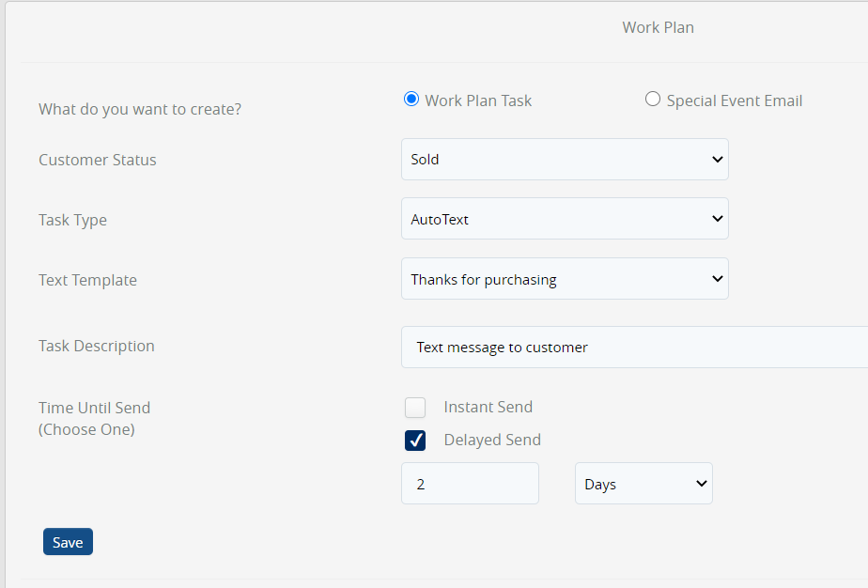
Task: Select the Work Plan Task radio button
Action: (411, 100)
